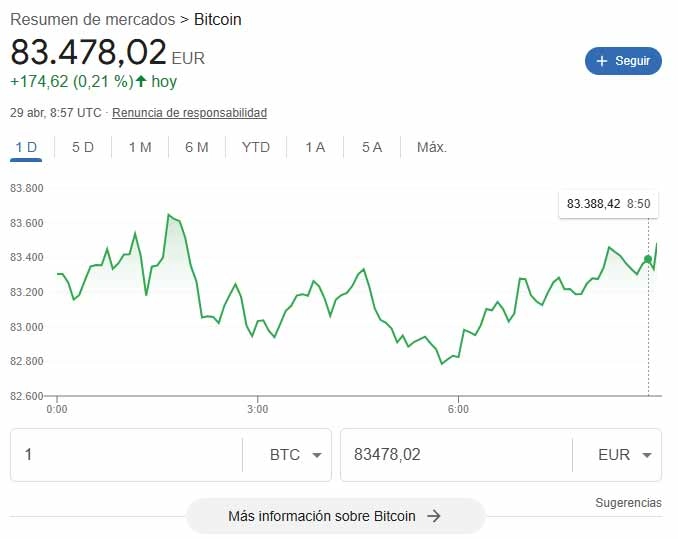Image resolution: width=678 pixels, height=539 pixels.
Task: Select the 1 D time range tab
Action: 26,147
